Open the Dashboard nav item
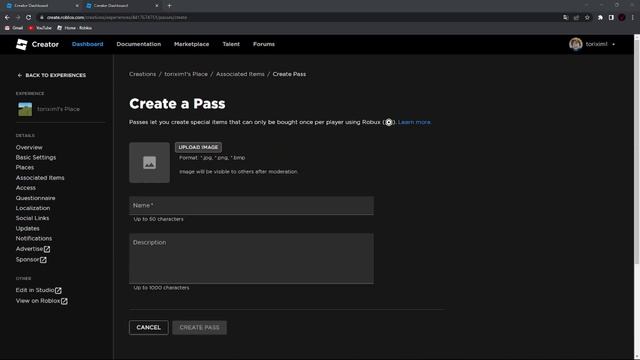This screenshot has width=640, height=360. coord(87,44)
